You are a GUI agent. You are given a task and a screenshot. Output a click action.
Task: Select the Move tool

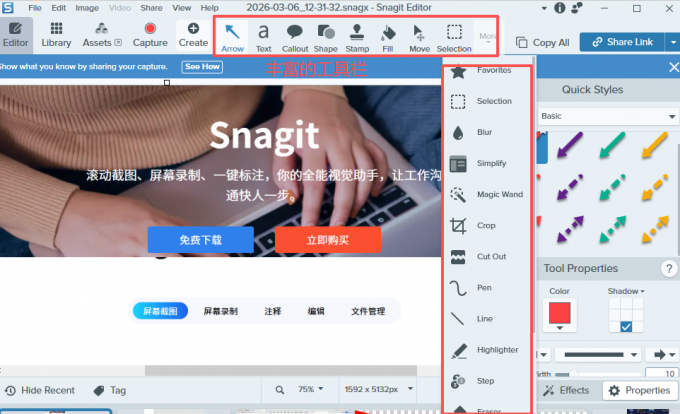tap(419, 37)
